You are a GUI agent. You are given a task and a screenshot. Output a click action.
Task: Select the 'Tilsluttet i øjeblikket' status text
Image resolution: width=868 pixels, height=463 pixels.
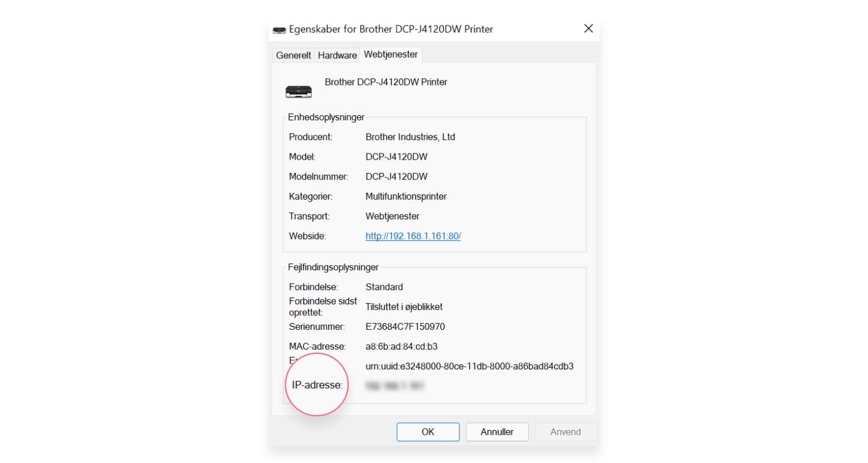coord(404,307)
